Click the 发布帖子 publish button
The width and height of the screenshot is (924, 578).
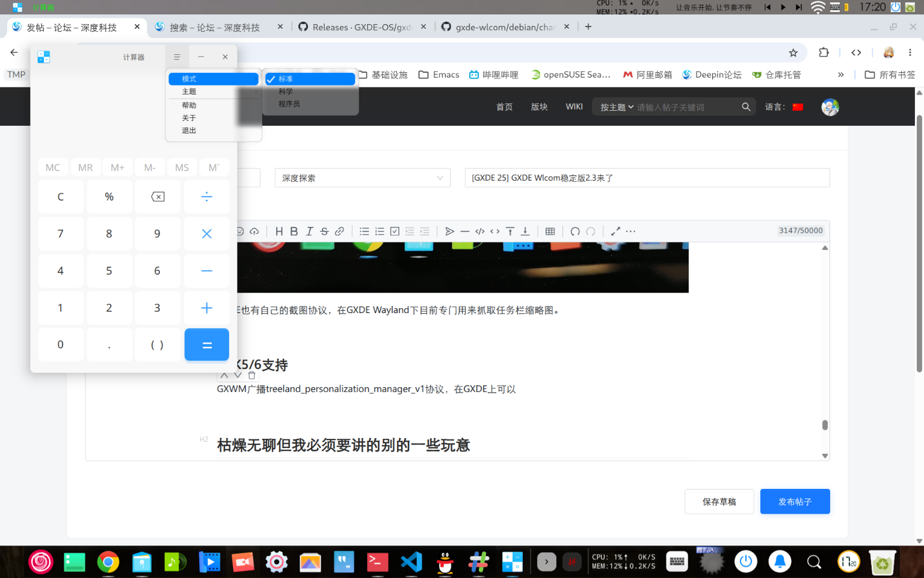pyautogui.click(x=795, y=502)
